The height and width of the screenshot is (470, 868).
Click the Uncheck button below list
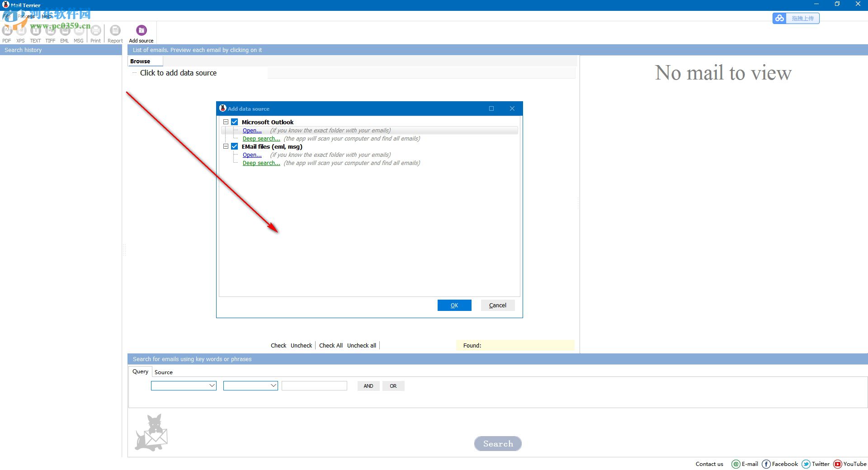pyautogui.click(x=302, y=346)
